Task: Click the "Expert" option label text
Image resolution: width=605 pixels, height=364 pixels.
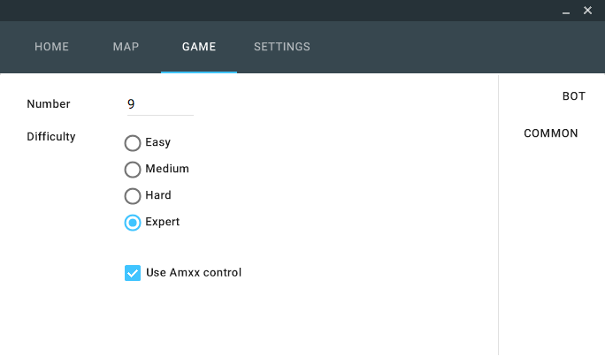Action: (163, 222)
